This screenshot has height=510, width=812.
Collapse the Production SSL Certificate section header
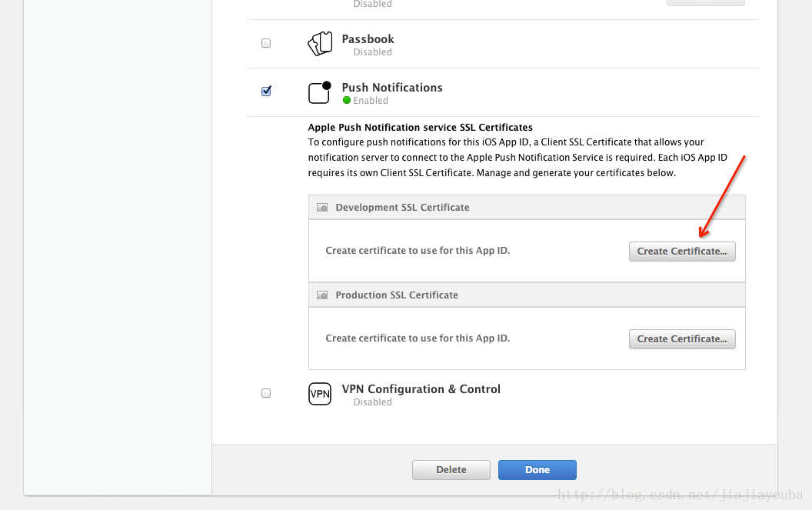click(x=527, y=295)
